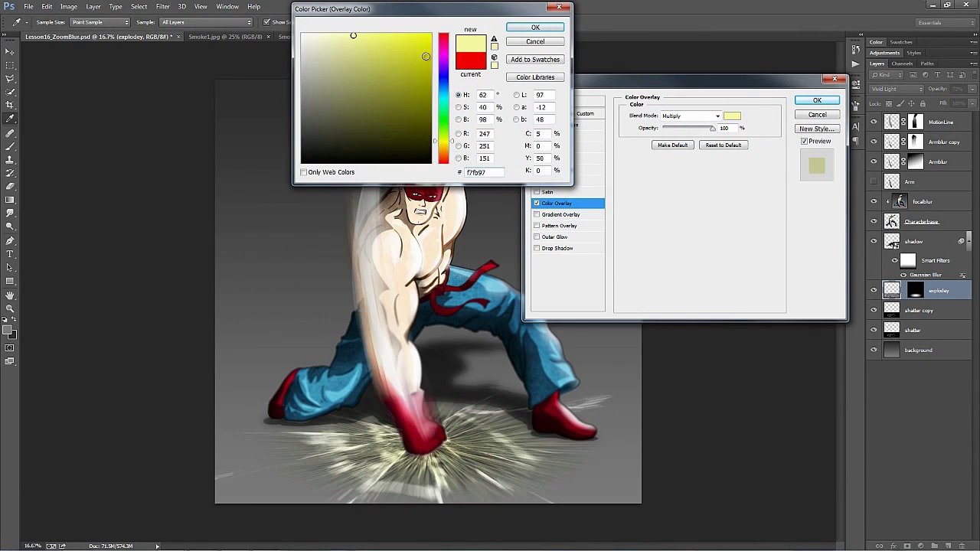Select the Eyedropper tool in the toolbox
980x551 pixels.
click(9, 119)
